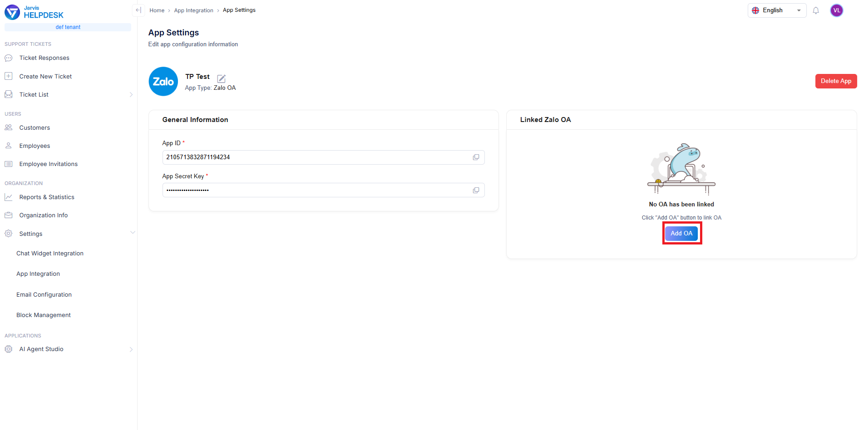Click the Ticket List inbox icon
The height and width of the screenshot is (430, 868).
[8, 94]
